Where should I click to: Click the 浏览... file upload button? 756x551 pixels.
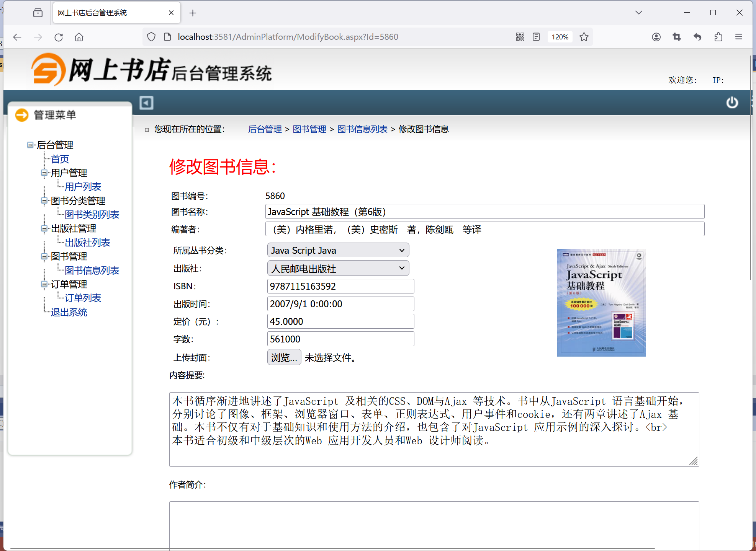pyautogui.click(x=284, y=357)
